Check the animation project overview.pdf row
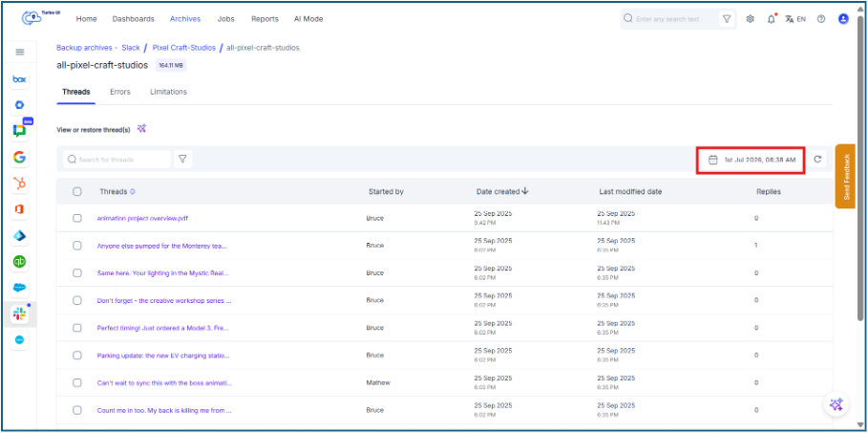Image resolution: width=868 pixels, height=433 pixels. 77,219
